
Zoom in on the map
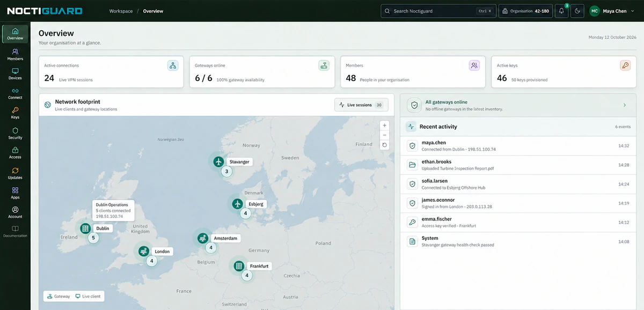[x=384, y=125]
